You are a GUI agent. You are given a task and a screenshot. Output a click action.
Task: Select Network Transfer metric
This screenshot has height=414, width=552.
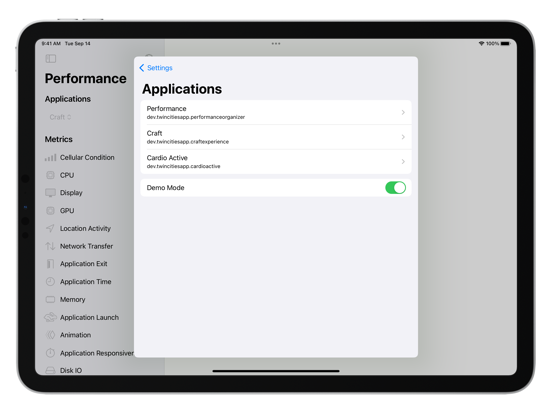click(87, 246)
